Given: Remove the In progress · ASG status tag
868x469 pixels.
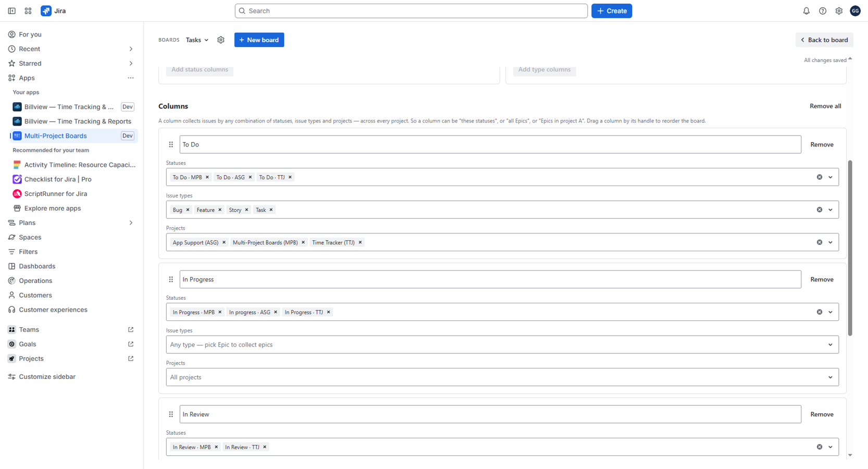Looking at the screenshot, I should click(x=276, y=312).
